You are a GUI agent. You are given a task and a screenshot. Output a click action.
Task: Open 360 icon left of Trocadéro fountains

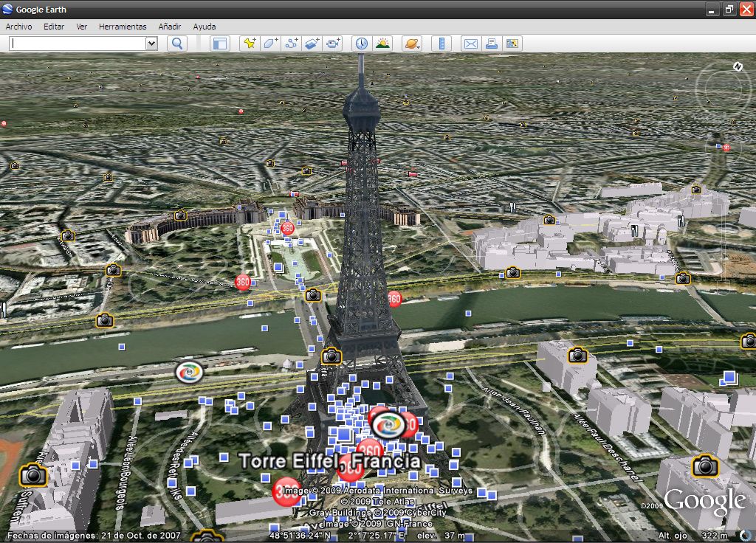[x=242, y=282]
